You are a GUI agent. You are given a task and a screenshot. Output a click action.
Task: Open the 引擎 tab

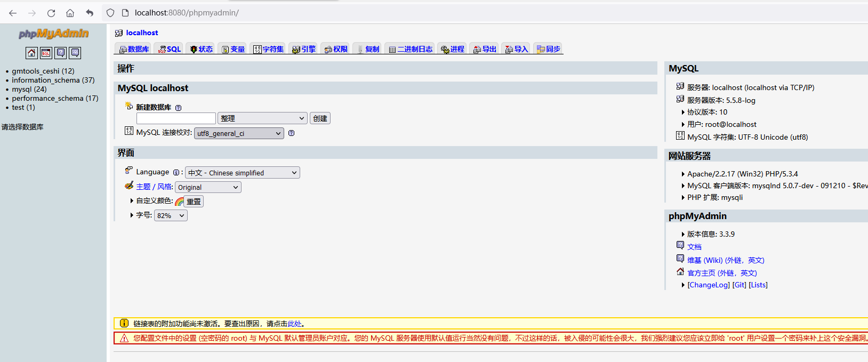click(x=303, y=49)
